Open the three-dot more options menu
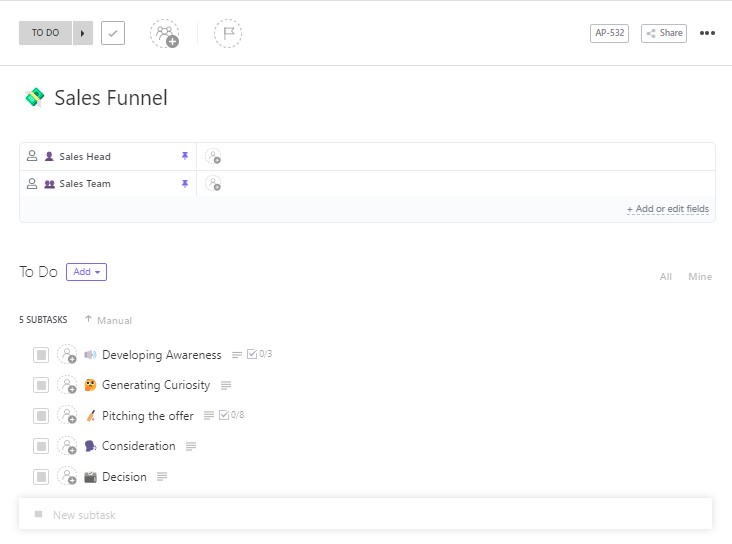Viewport: 732px width, 544px height. [x=707, y=33]
